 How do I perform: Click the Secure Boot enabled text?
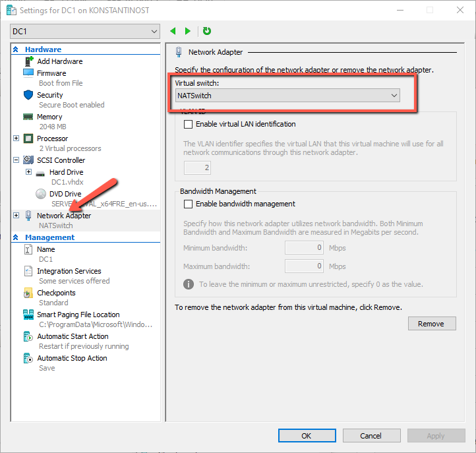pyautogui.click(x=72, y=105)
